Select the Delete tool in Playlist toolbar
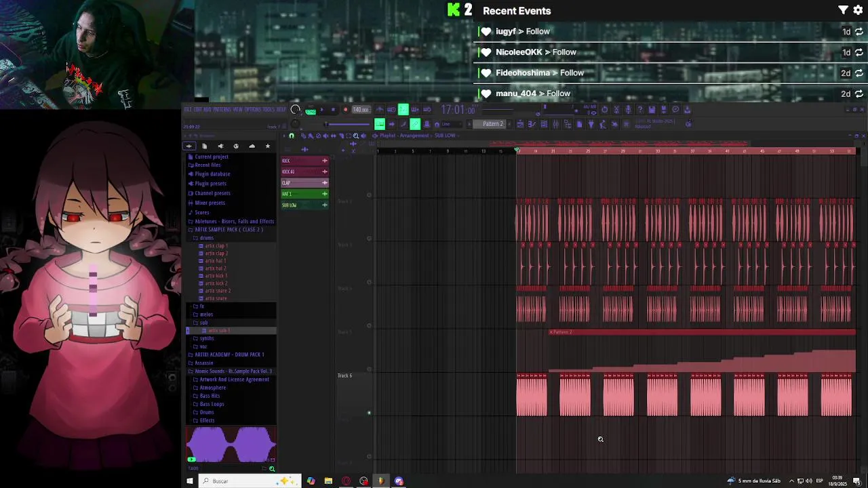This screenshot has width=868, height=488. 318,136
